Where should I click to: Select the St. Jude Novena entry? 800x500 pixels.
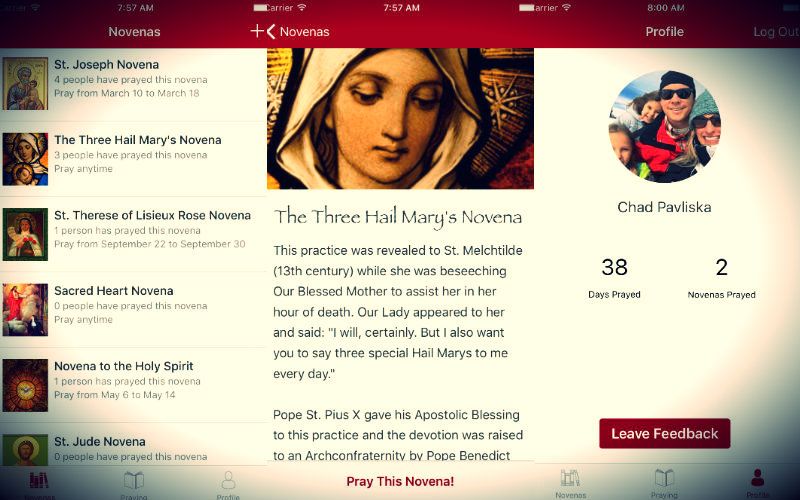133,448
